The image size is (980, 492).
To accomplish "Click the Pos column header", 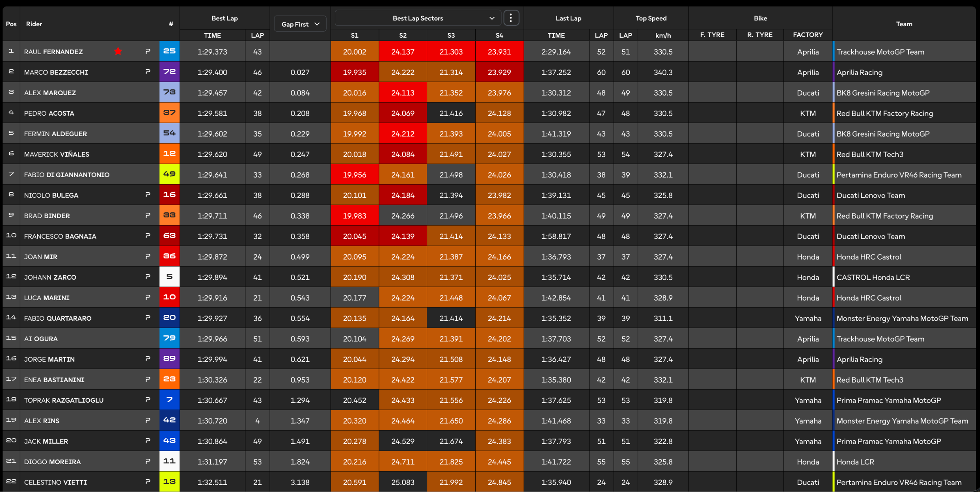I will (x=11, y=24).
